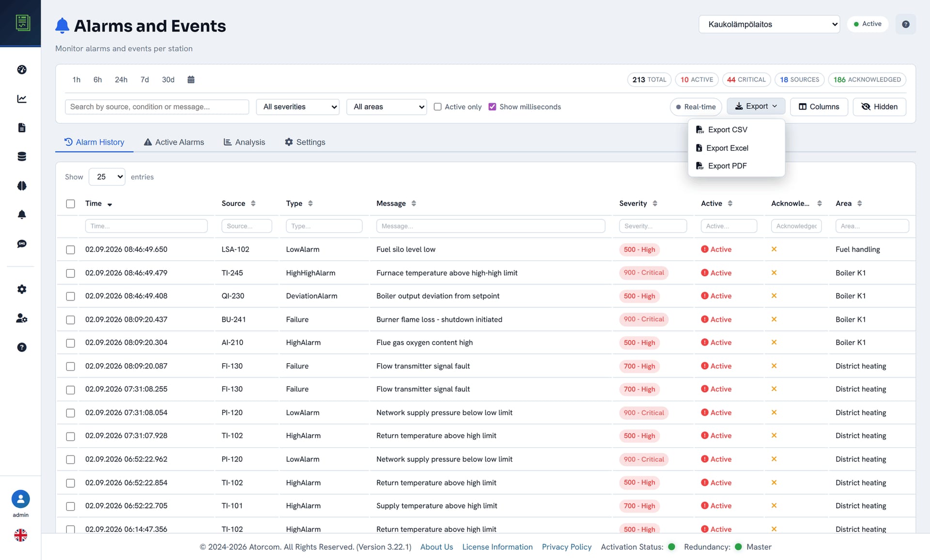Click the Columns button
Viewport: 930px width, 560px height.
click(x=819, y=107)
